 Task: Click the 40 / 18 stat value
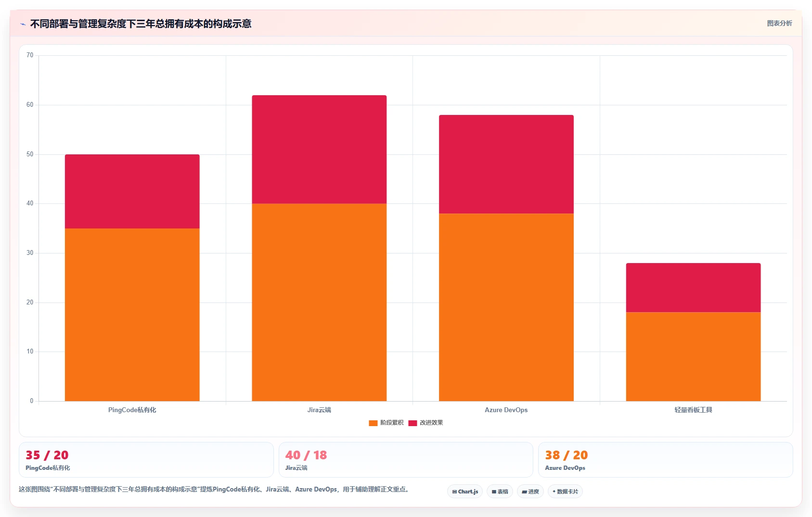point(306,455)
